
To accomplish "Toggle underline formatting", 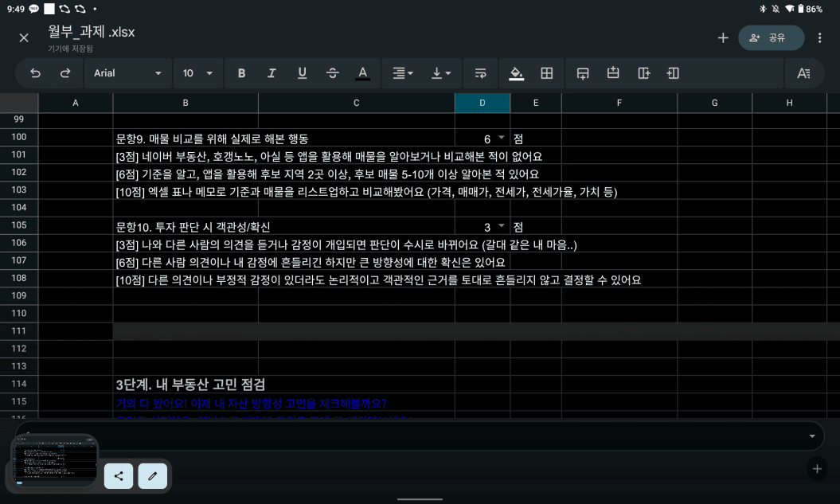I will pyautogui.click(x=302, y=73).
